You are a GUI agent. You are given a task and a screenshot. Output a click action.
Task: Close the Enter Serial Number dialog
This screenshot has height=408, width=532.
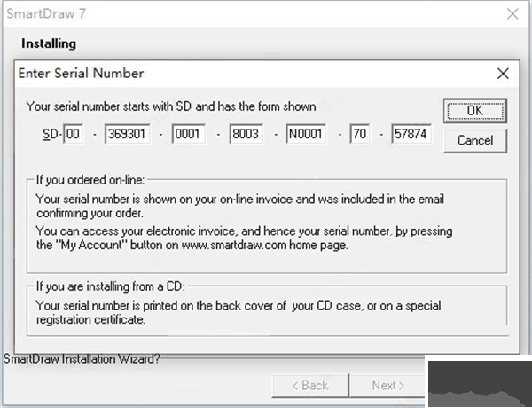pos(503,74)
